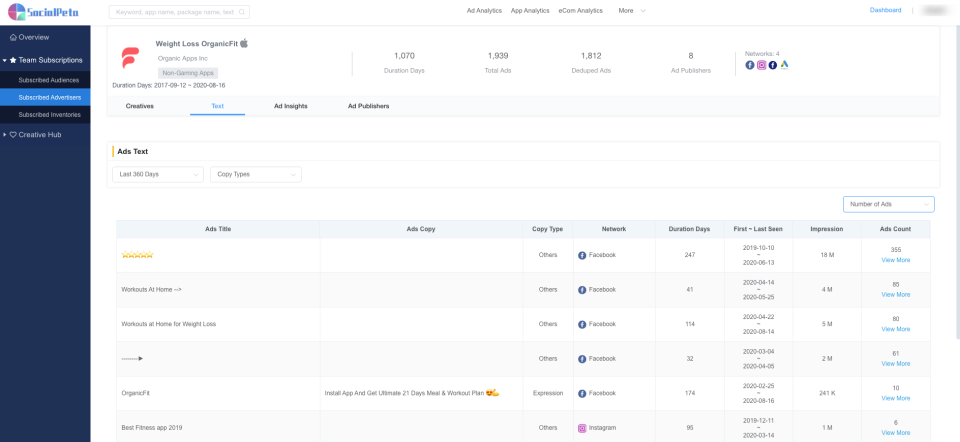Click the Apple platform icon beside app name
This screenshot has width=960, height=442.
click(244, 43)
